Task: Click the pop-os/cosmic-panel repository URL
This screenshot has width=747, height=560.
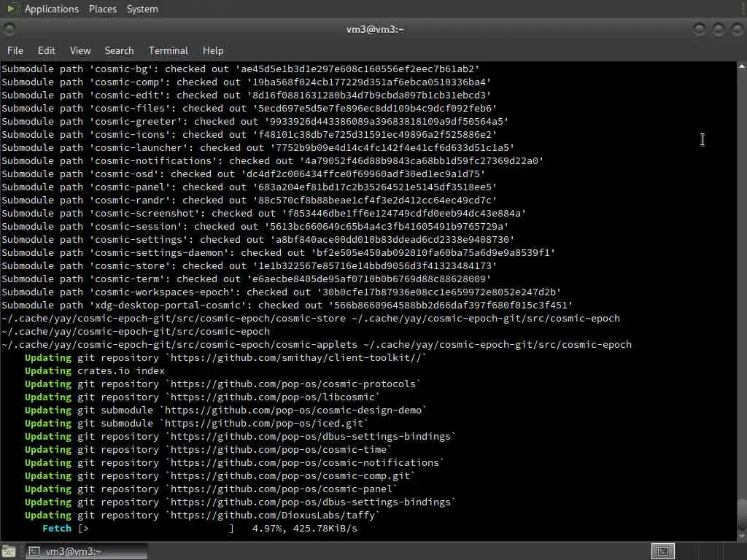Action: tap(281, 489)
